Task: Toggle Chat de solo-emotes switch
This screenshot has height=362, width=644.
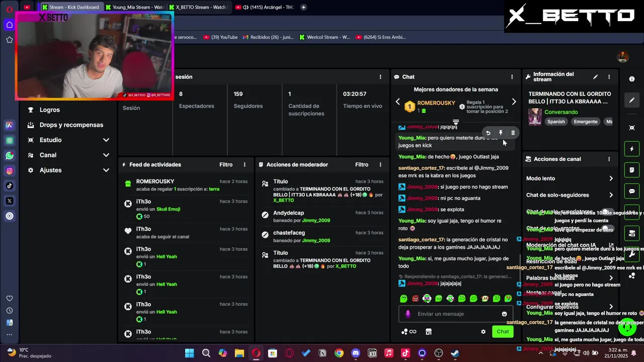Action: pos(608,229)
